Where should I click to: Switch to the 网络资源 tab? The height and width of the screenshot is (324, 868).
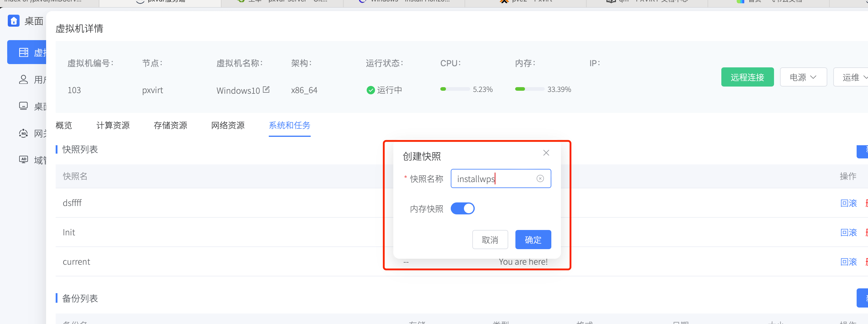(x=228, y=125)
